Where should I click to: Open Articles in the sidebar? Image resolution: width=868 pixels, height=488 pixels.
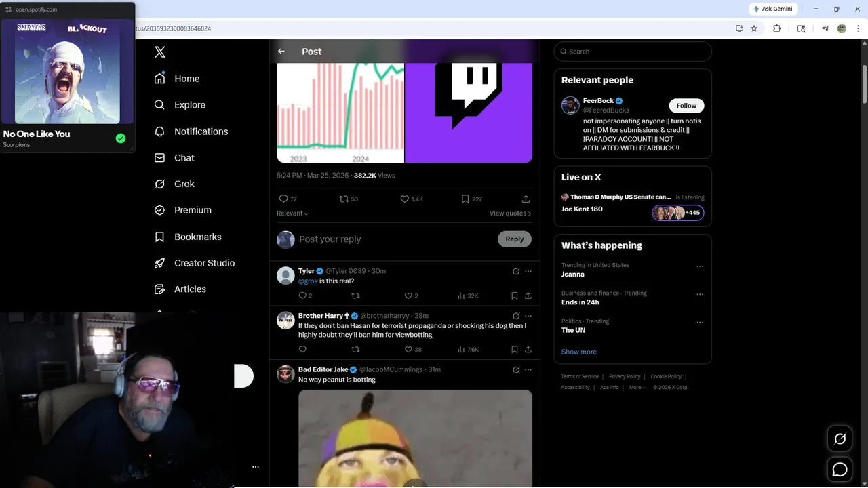tap(180, 289)
